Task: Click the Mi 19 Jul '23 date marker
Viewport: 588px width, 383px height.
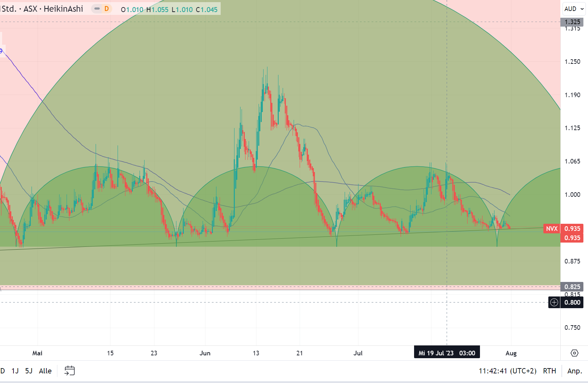Action: 447,353
